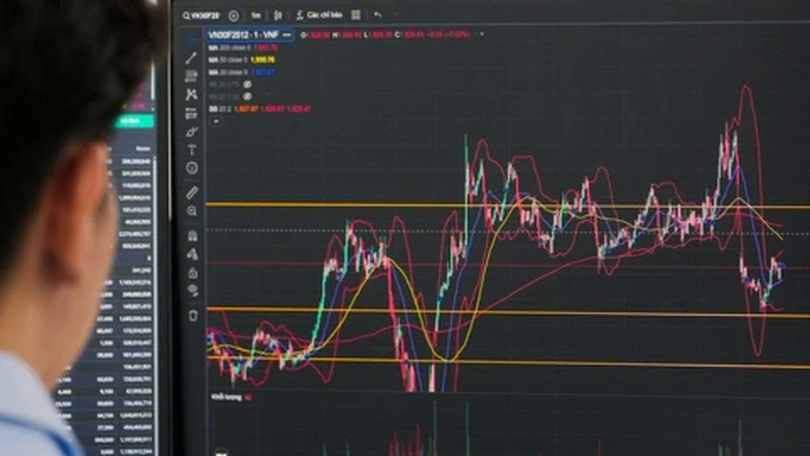Show the second hidden BB indicator via its eye icon
The image size is (810, 456).
tap(247, 97)
